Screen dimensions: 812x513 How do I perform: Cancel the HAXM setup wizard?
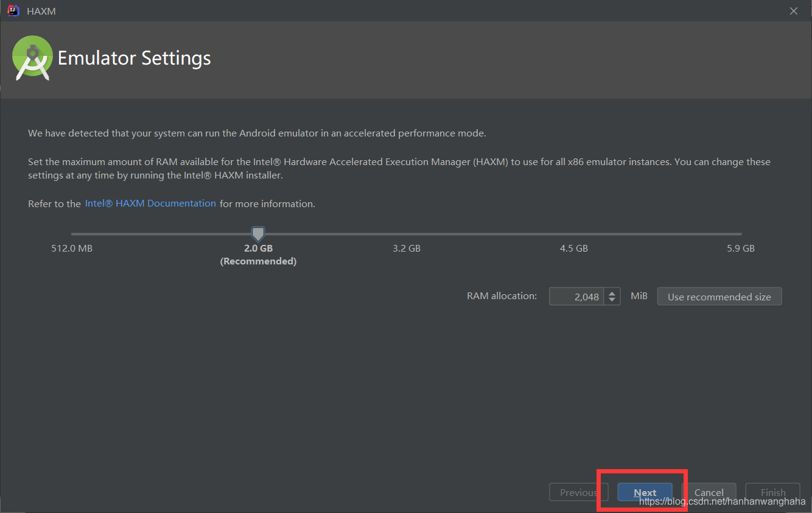[709, 492]
